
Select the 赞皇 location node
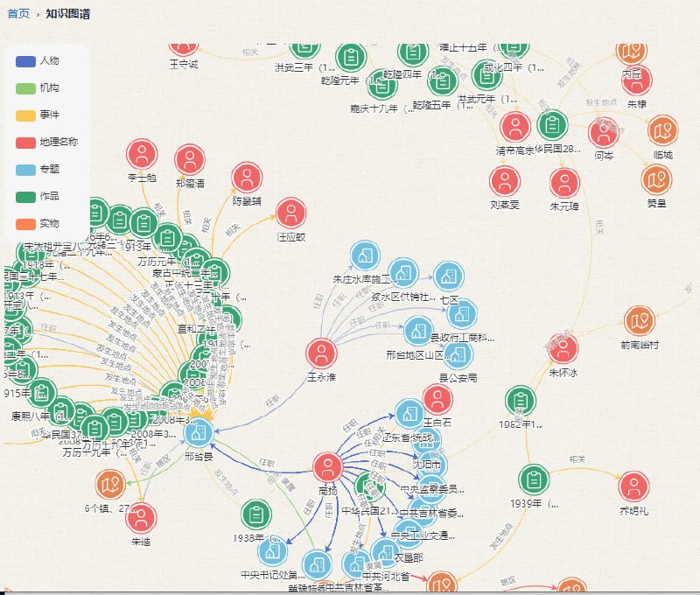[656, 178]
